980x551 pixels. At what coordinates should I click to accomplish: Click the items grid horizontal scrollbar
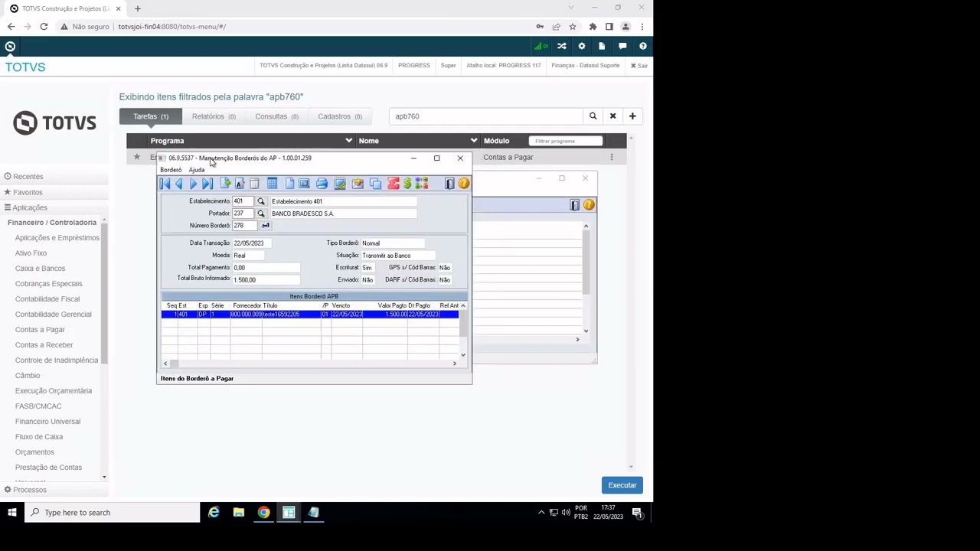click(x=310, y=364)
